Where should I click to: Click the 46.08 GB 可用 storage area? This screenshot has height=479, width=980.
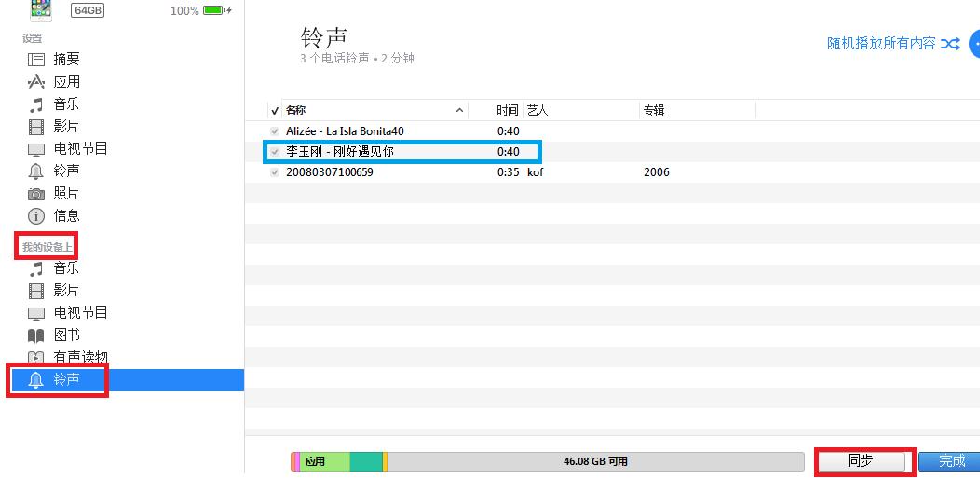pos(595,462)
